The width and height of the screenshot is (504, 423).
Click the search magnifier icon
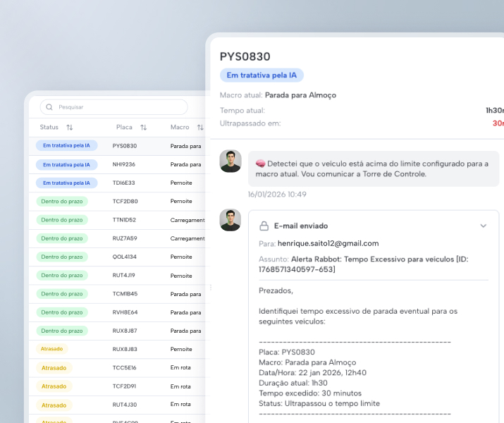click(50, 107)
